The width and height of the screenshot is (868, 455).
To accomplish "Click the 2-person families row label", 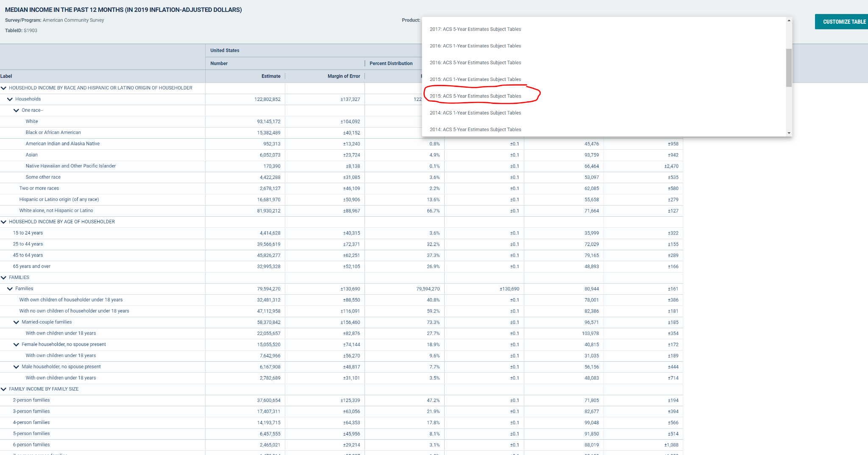I will tap(31, 400).
